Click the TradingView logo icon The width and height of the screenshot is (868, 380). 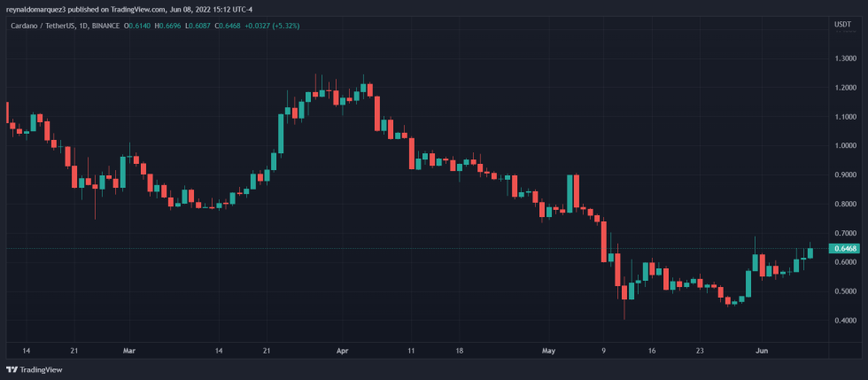[x=12, y=370]
